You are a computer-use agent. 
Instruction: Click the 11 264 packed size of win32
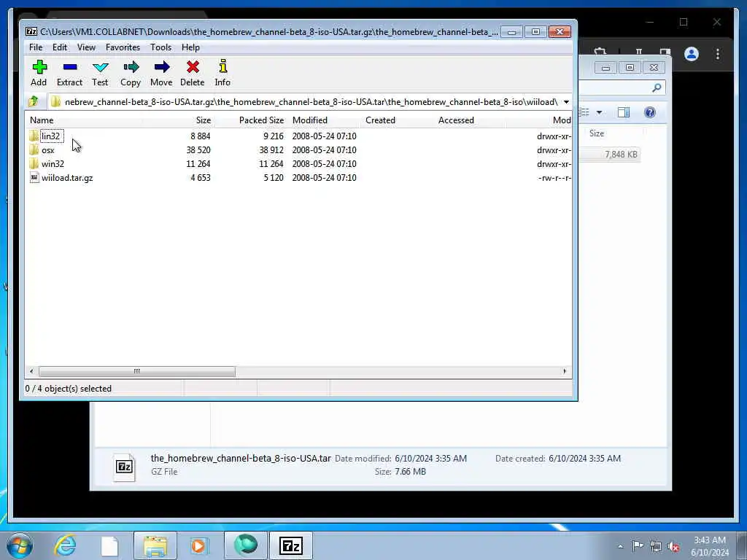coord(271,164)
